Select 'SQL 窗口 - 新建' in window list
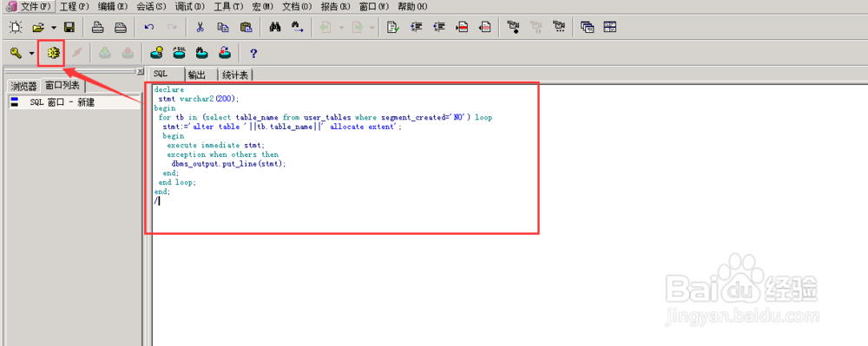The height and width of the screenshot is (346, 868). (x=74, y=101)
